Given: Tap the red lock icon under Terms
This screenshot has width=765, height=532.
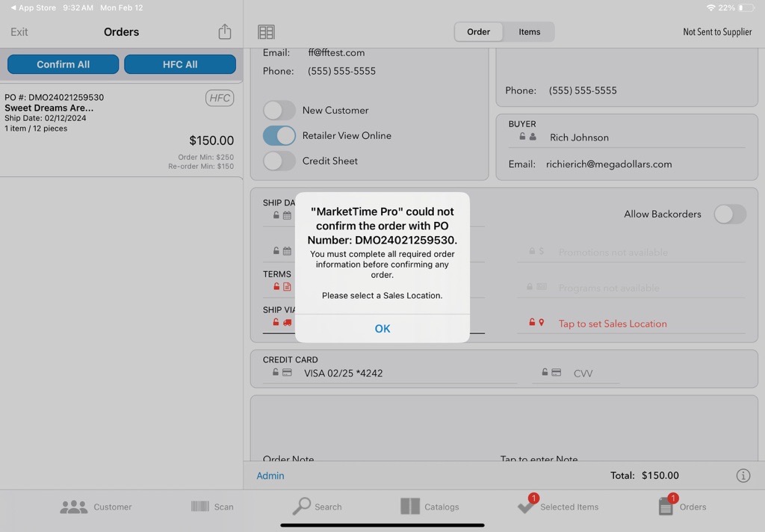Looking at the screenshot, I should pyautogui.click(x=276, y=286).
